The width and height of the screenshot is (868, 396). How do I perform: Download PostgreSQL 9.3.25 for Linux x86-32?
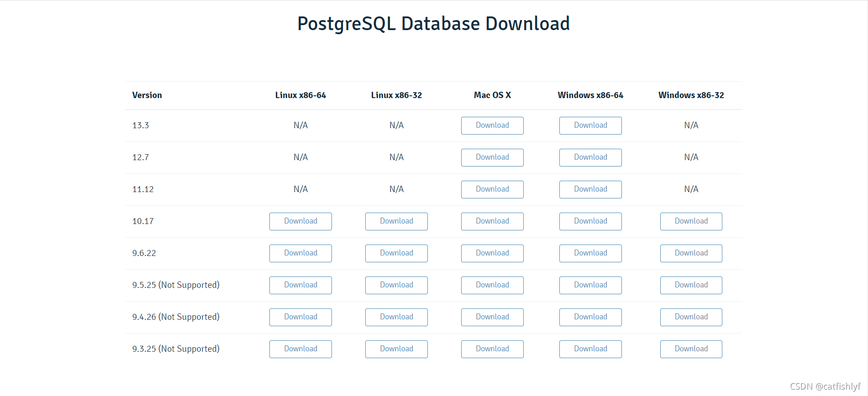tap(396, 349)
